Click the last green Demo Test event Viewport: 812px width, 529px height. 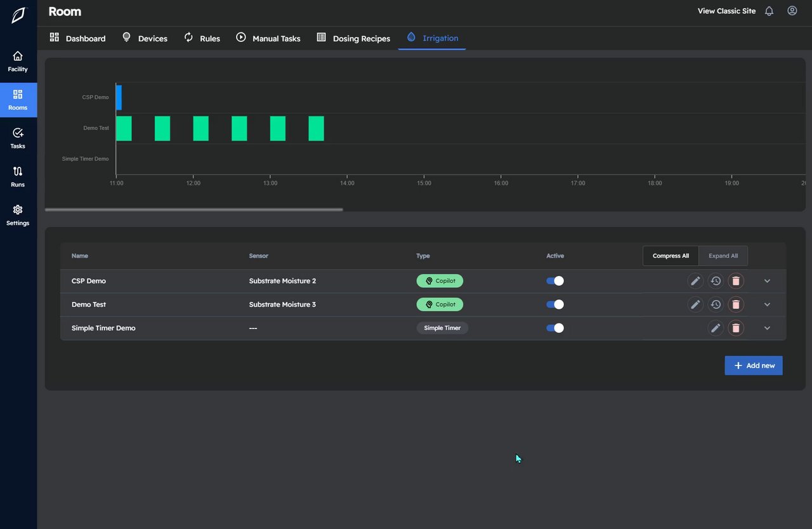(316, 128)
